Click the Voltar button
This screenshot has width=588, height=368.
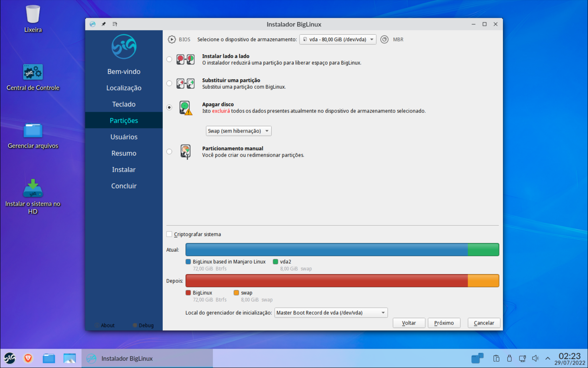(x=409, y=323)
